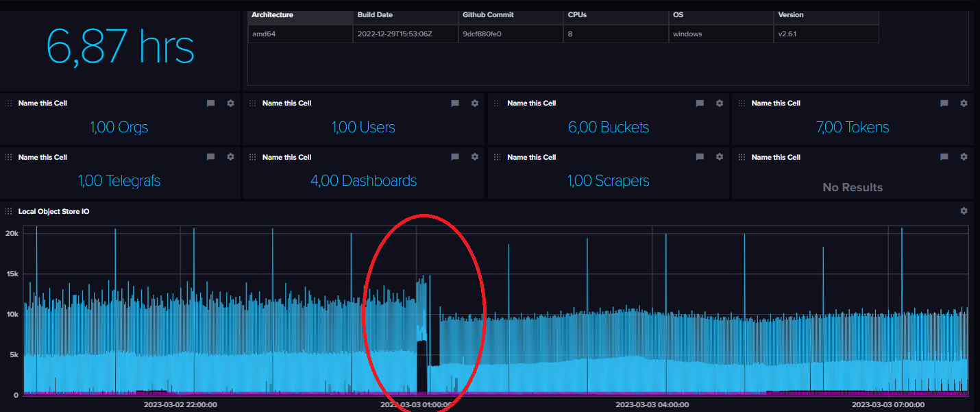Open settings gear of Local Object Store IO

click(x=964, y=211)
